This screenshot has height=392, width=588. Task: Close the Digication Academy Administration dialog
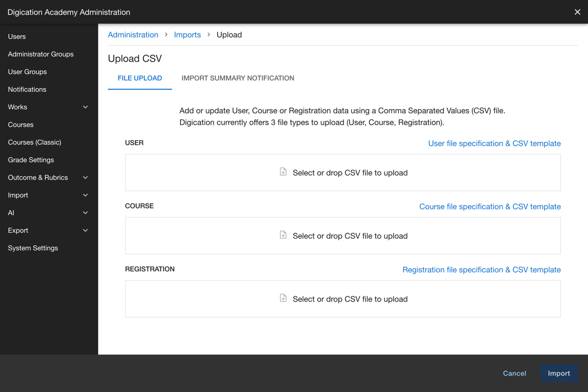click(577, 12)
